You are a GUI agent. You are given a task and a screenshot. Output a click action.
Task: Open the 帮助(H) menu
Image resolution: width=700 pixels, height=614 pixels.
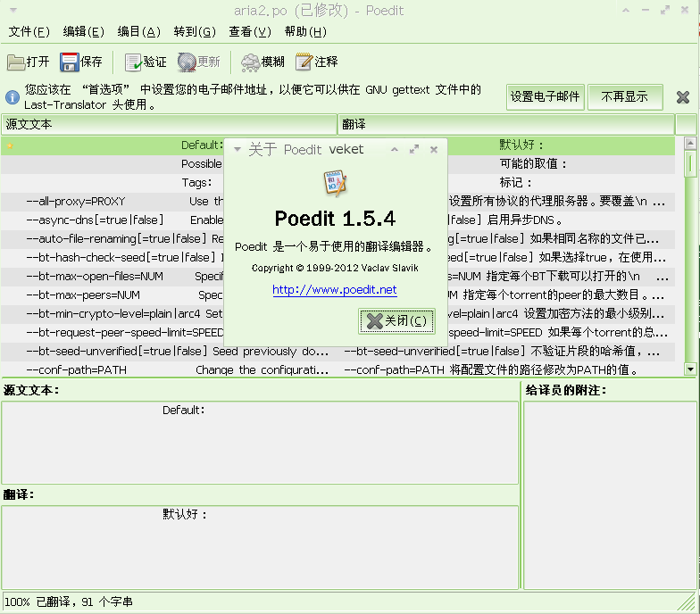(305, 32)
